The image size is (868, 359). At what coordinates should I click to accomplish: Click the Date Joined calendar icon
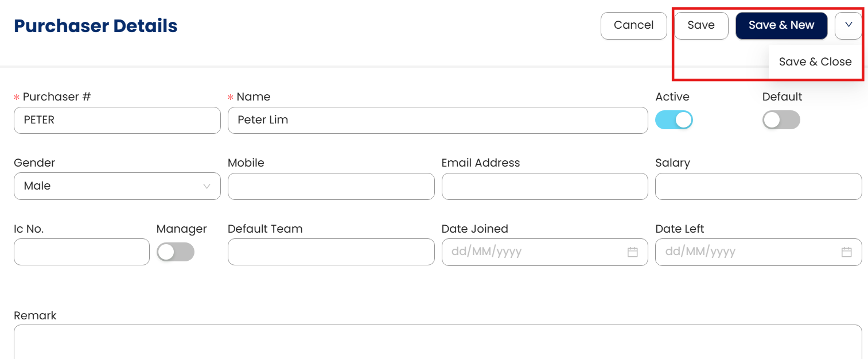pyautogui.click(x=632, y=252)
